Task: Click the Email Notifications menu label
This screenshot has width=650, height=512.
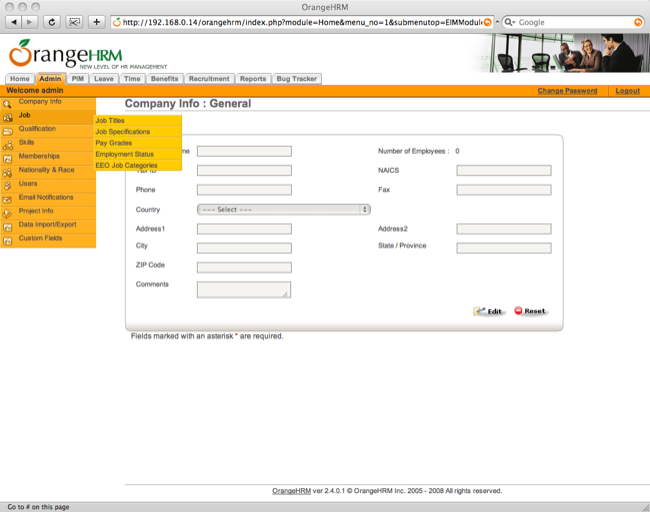Action: pos(46,197)
